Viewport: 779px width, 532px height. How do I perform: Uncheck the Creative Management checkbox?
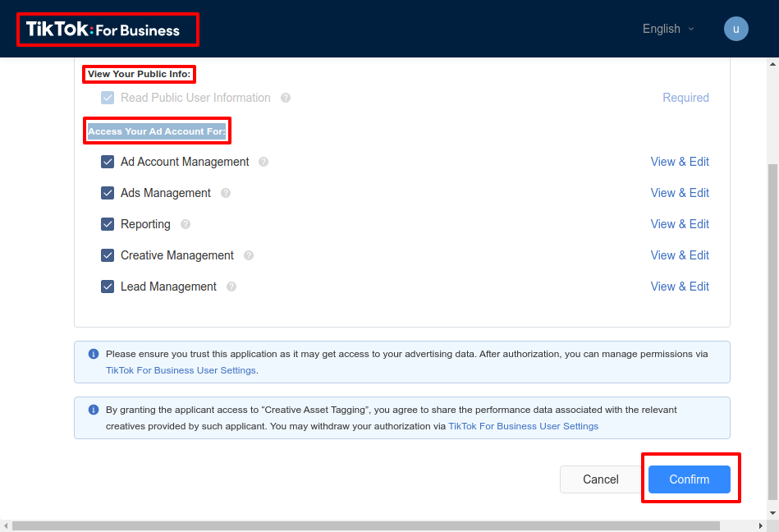pyautogui.click(x=108, y=255)
